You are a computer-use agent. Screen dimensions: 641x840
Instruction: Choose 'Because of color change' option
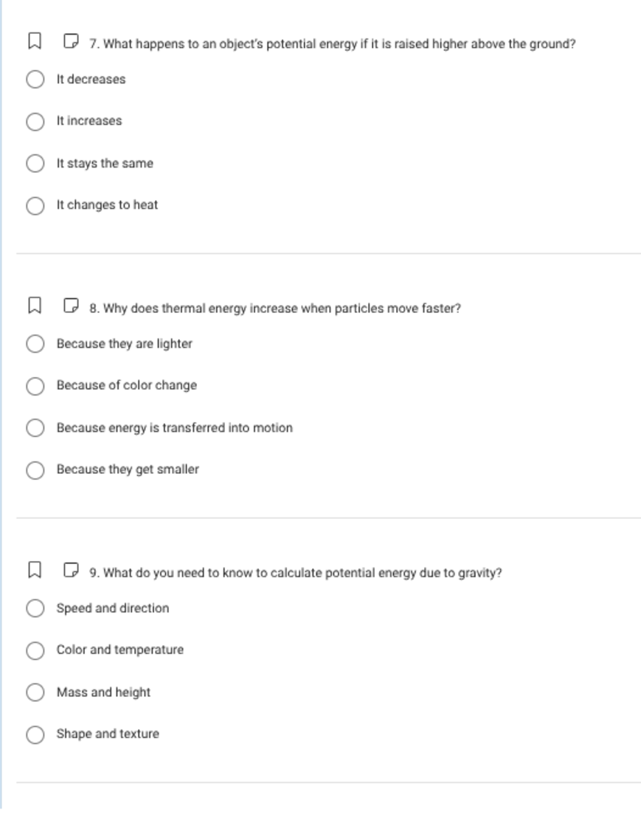(x=35, y=385)
